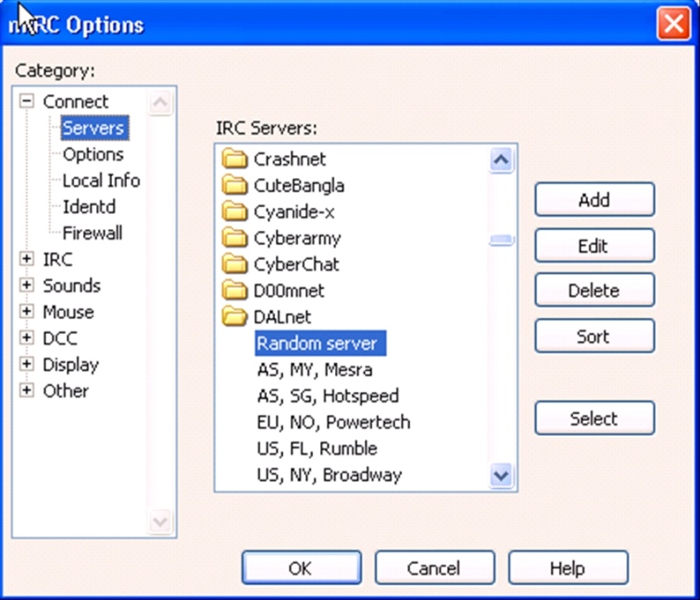Image resolution: width=700 pixels, height=600 pixels.
Task: Click server list scroll down arrow
Action: coord(500,475)
